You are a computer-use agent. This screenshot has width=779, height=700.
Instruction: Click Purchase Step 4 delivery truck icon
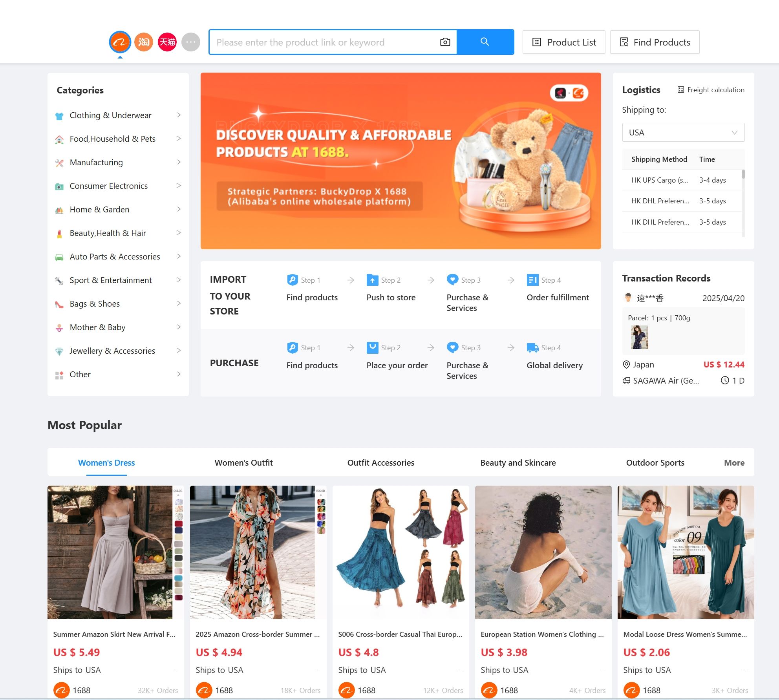[532, 347]
